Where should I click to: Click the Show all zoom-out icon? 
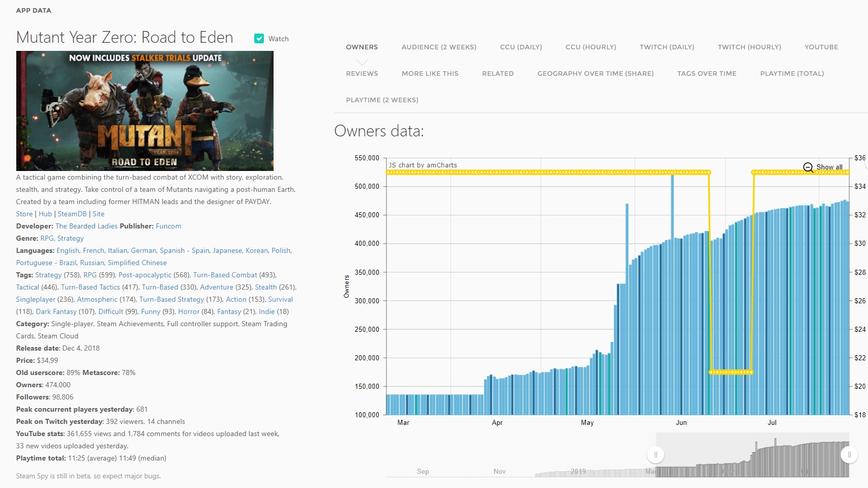[808, 167]
